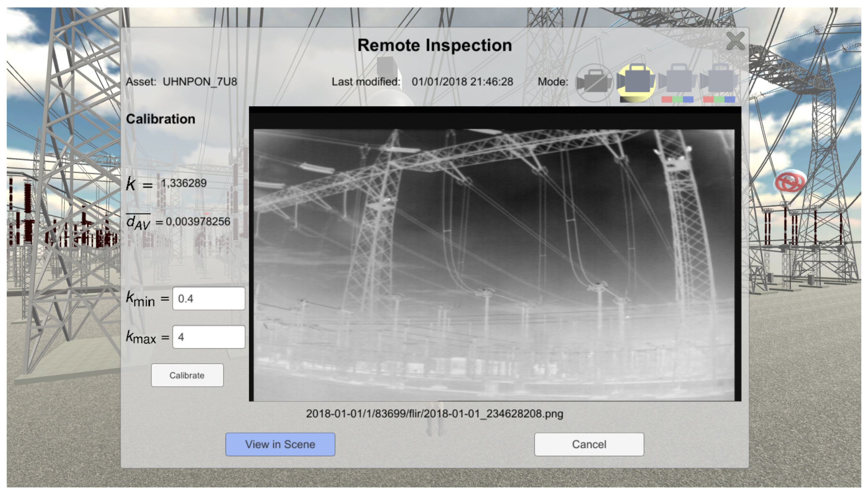Select the rightmost RGB camera mode icon
The width and height of the screenshot is (868, 494).
(x=719, y=81)
